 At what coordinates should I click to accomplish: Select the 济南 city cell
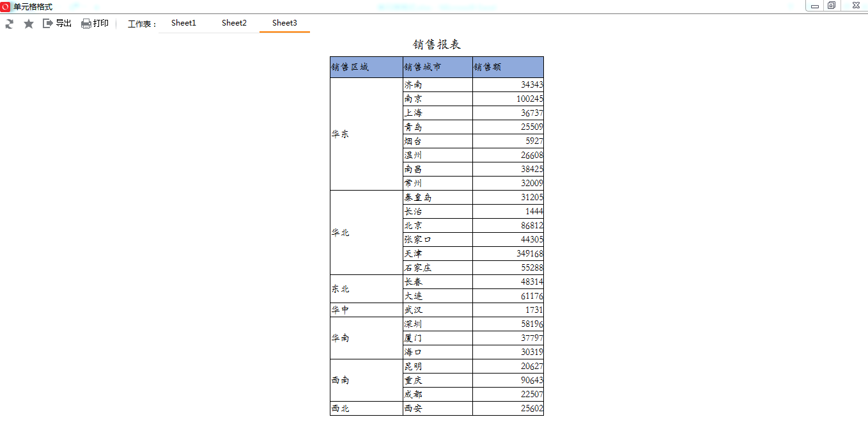coord(438,85)
